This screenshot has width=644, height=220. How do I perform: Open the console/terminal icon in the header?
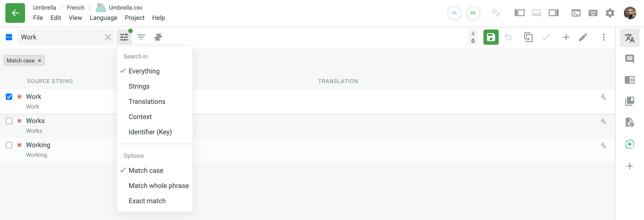click(x=576, y=13)
